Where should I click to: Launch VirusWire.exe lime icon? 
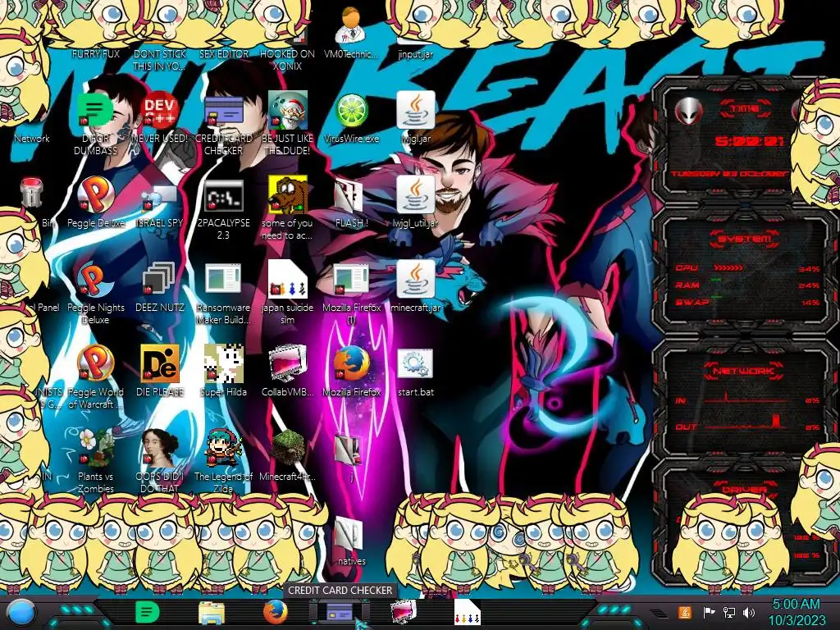click(351, 118)
